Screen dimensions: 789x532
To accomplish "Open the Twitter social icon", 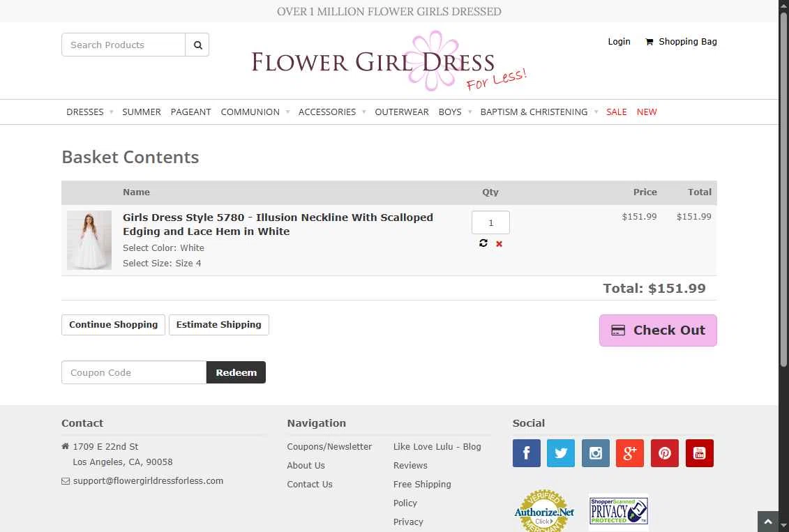I will [561, 453].
